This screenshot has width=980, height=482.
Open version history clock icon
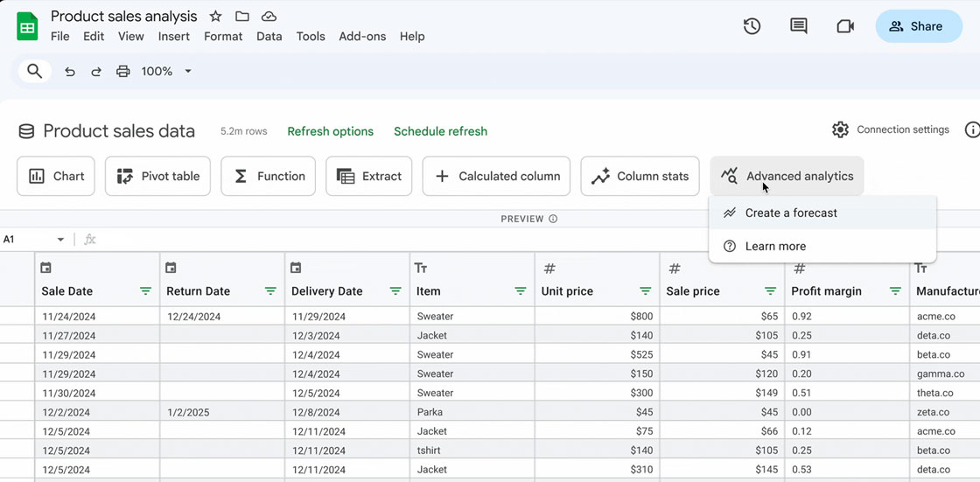[752, 26]
